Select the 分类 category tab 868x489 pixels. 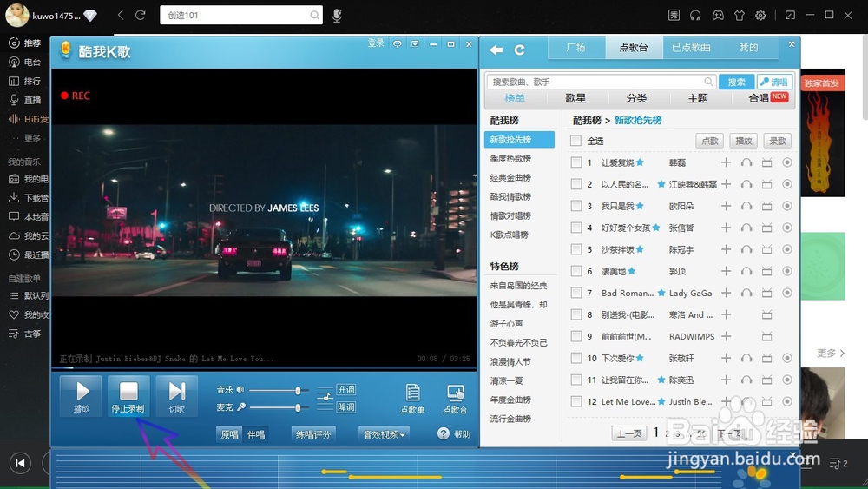point(636,98)
